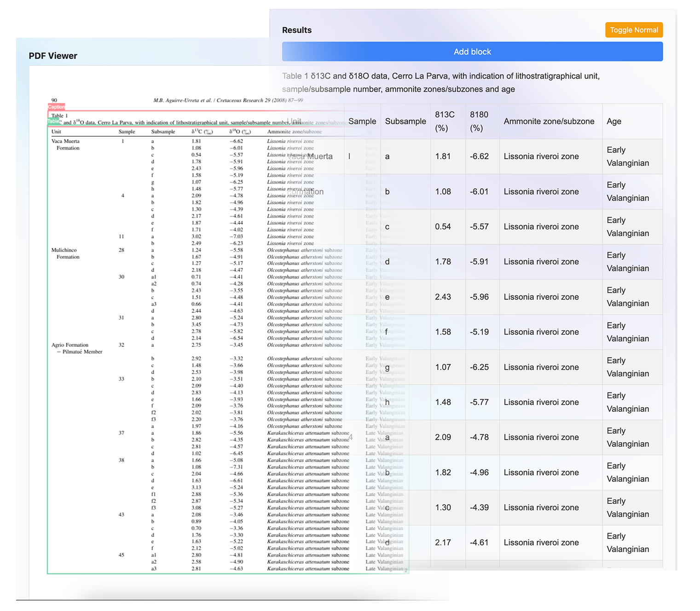Click the Subsample column header in Results

(405, 121)
